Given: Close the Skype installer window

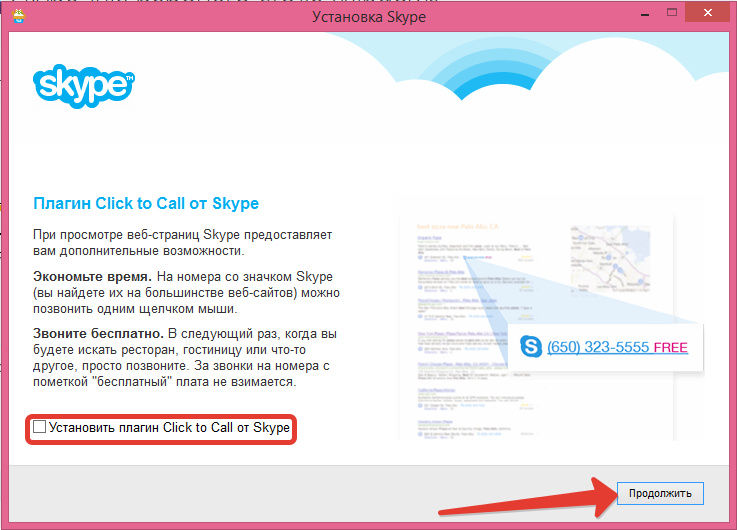Looking at the screenshot, I should (x=708, y=13).
